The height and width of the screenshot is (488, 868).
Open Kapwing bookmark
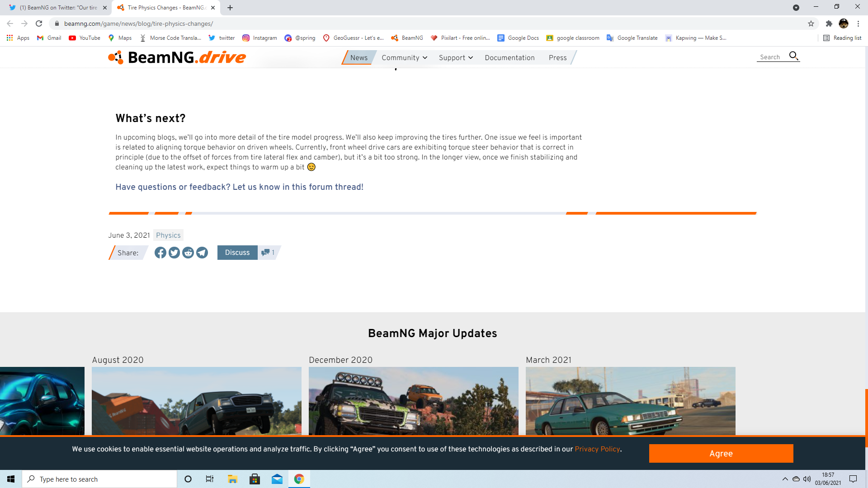(695, 38)
